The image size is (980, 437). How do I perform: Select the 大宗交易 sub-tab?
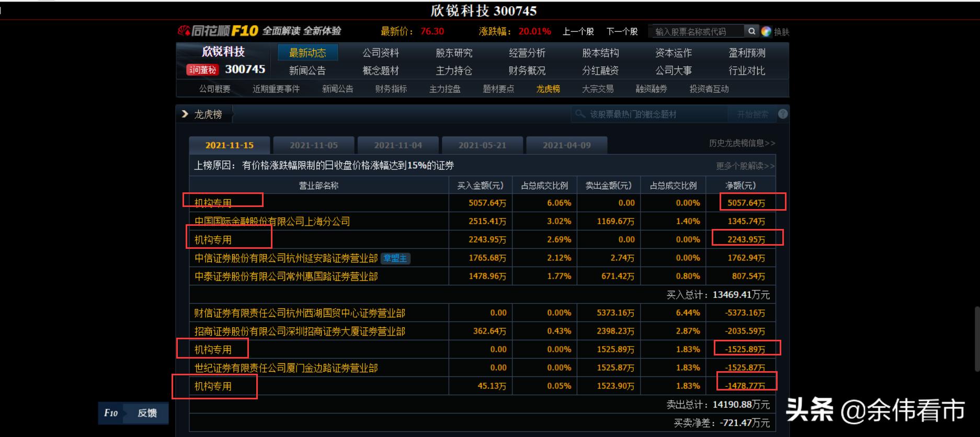(598, 89)
